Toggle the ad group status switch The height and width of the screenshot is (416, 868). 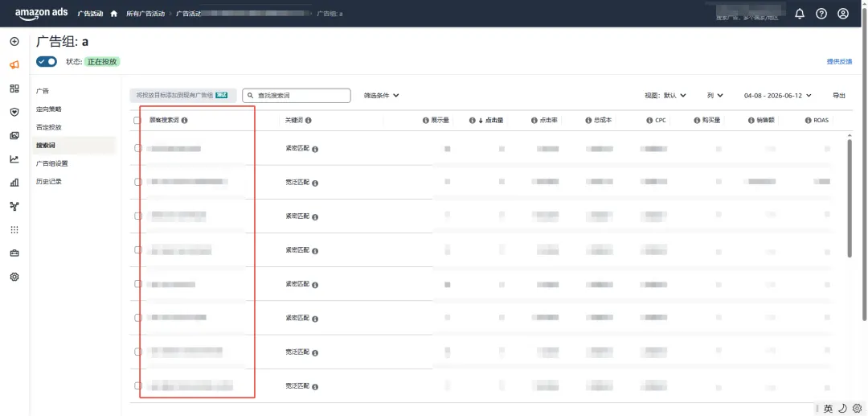47,61
